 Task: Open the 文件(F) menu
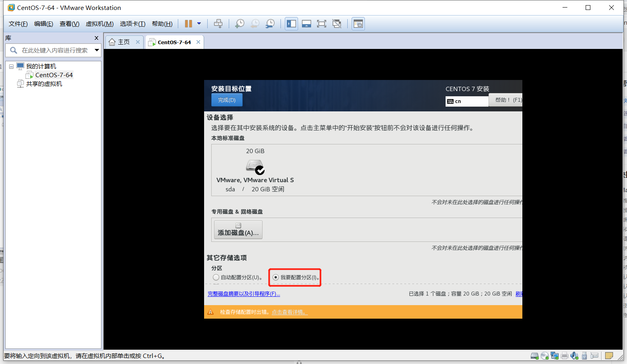[x=18, y=24]
